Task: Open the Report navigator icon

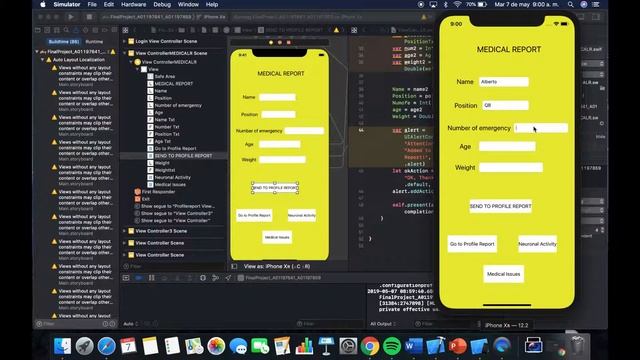Action: 114,30
